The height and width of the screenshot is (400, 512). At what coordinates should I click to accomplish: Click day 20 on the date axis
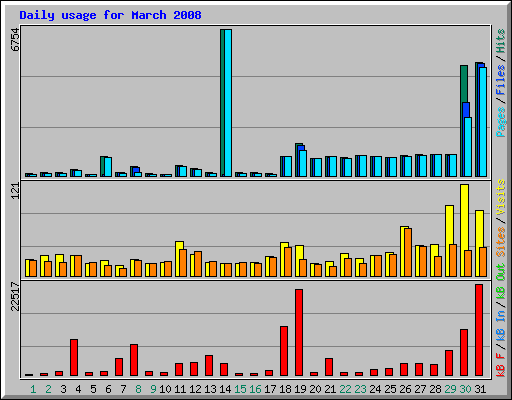(315, 389)
